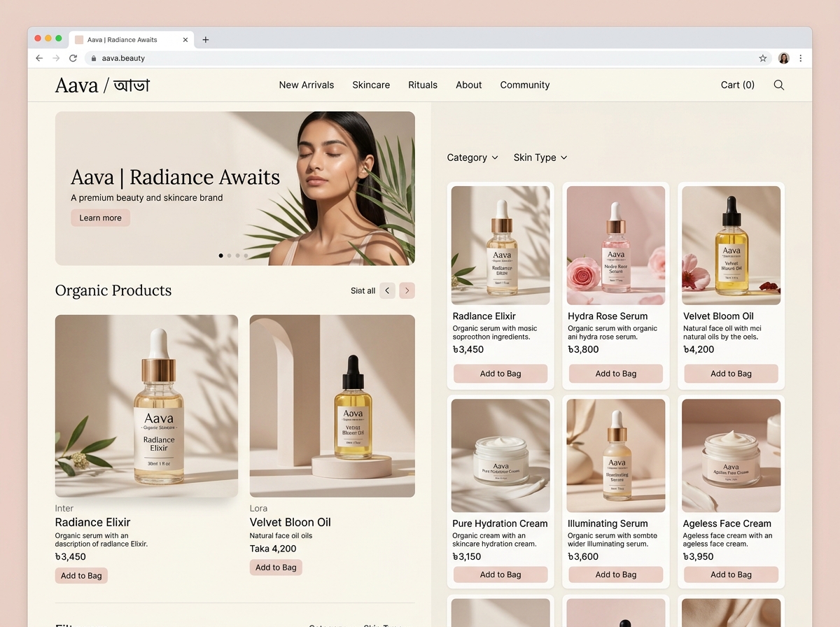Expand the Skin Type filter dropdown
Screen dimensions: 840x627
[x=540, y=157]
